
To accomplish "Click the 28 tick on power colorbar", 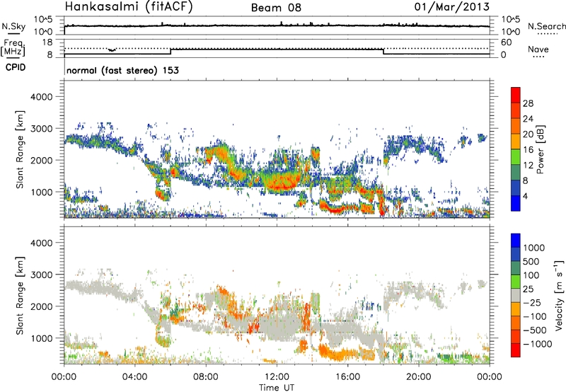I will pyautogui.click(x=528, y=103).
